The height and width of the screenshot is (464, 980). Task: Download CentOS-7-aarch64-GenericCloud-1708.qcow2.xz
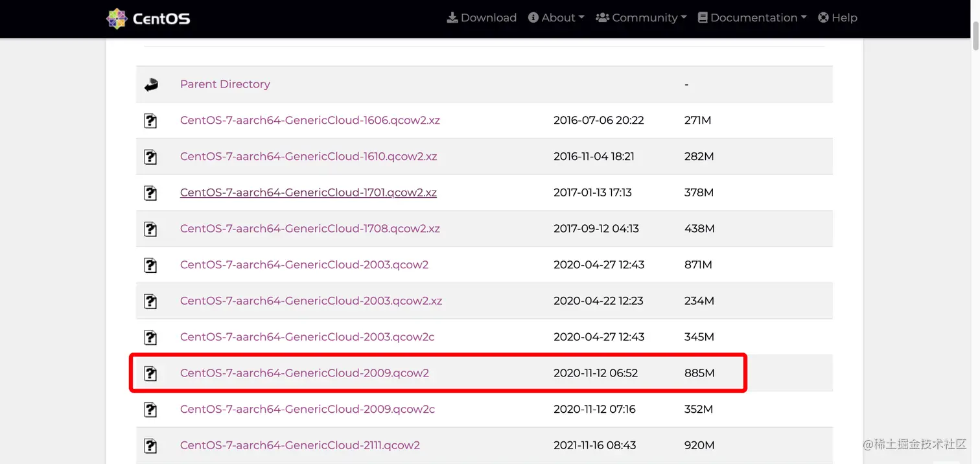coord(310,229)
